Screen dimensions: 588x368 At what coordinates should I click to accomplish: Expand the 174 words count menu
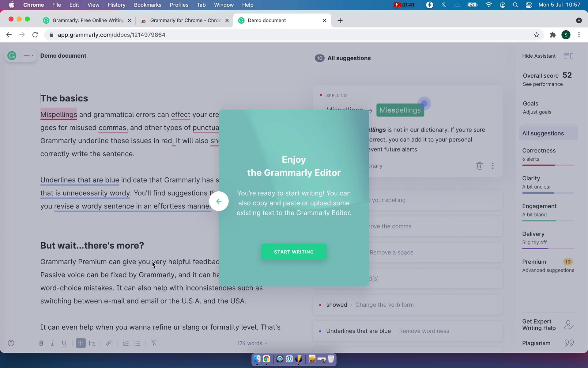(x=252, y=343)
